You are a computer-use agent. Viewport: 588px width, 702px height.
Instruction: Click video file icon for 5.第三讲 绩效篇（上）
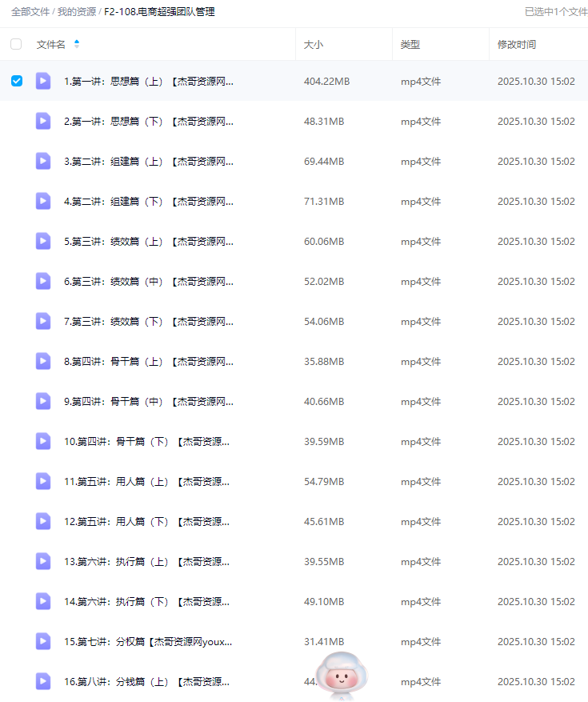tap(43, 241)
